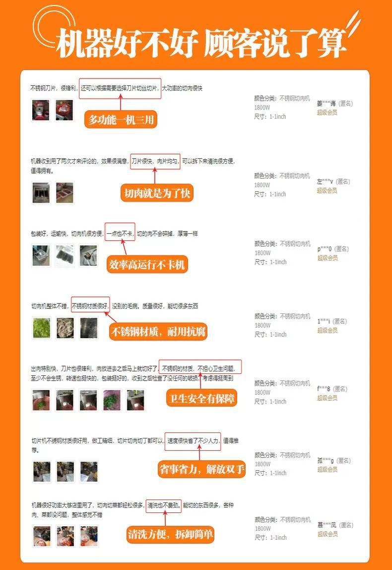Open second photo in 左***v's review

(x=65, y=193)
